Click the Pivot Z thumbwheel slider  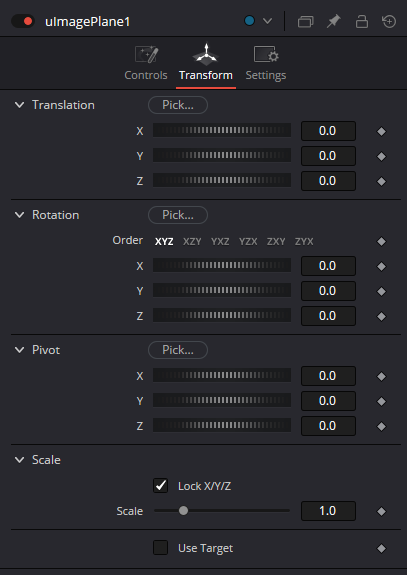(222, 425)
